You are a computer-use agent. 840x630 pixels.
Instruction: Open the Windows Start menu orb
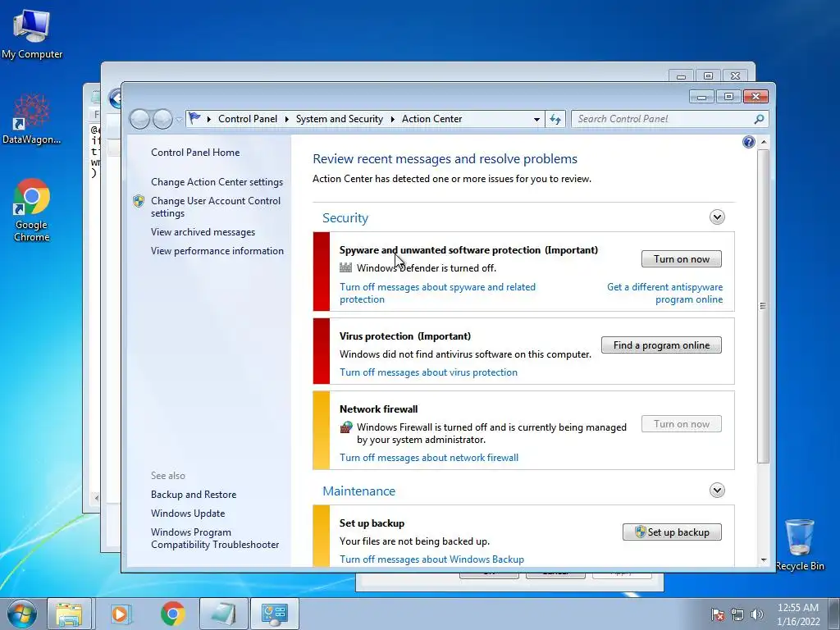pos(22,614)
